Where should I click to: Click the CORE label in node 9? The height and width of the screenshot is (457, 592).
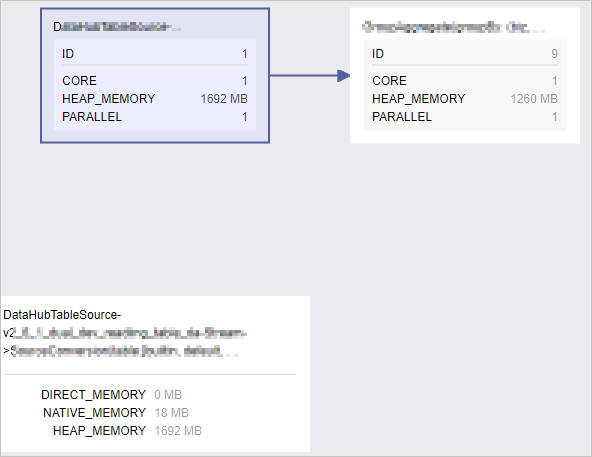[389, 80]
